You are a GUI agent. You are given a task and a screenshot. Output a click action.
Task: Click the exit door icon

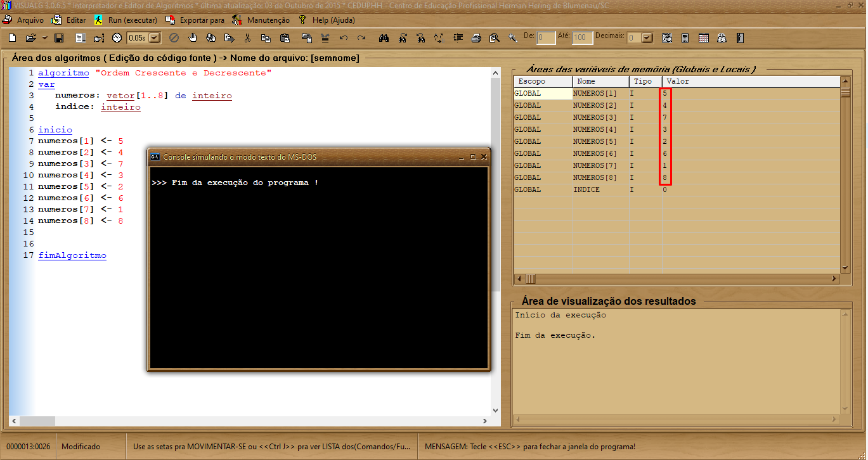coord(740,38)
